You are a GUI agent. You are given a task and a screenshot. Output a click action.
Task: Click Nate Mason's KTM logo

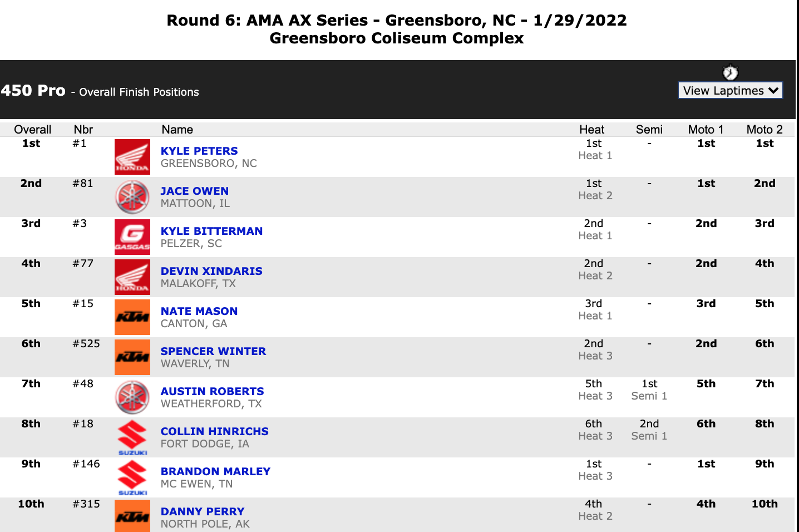click(132, 317)
